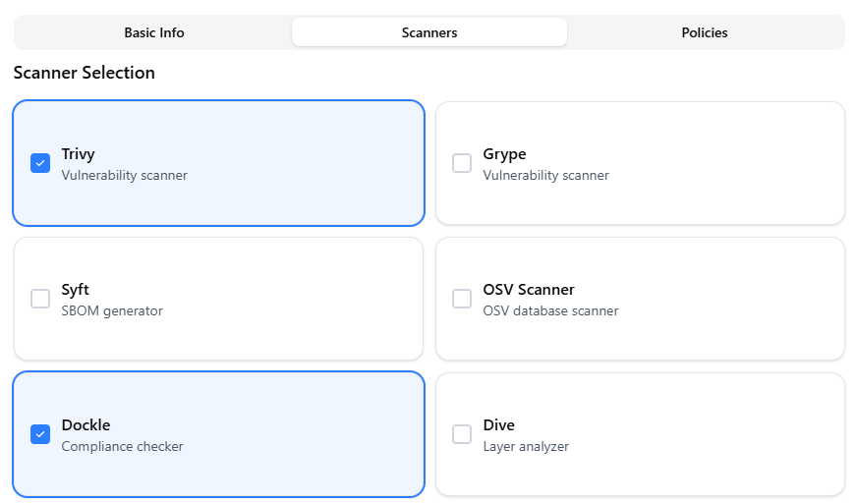Click the 'OSV database scanner' description text
856x504 pixels.
(550, 310)
